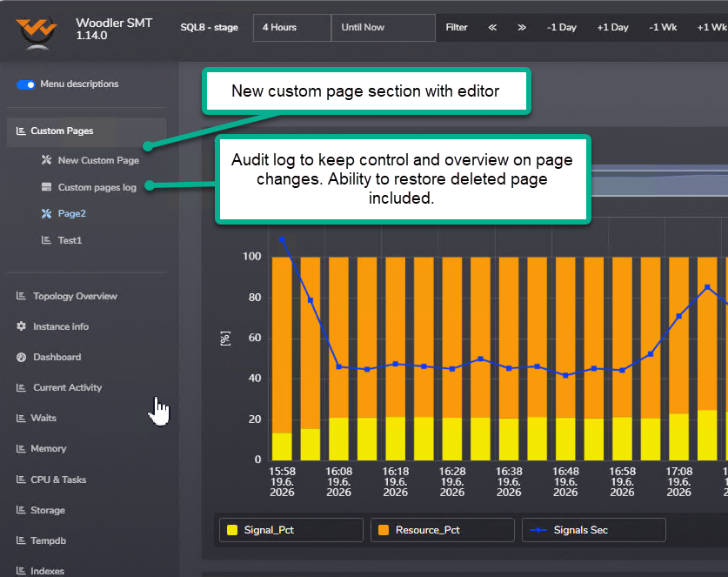Click the 15:58 chart bar

coord(282,359)
